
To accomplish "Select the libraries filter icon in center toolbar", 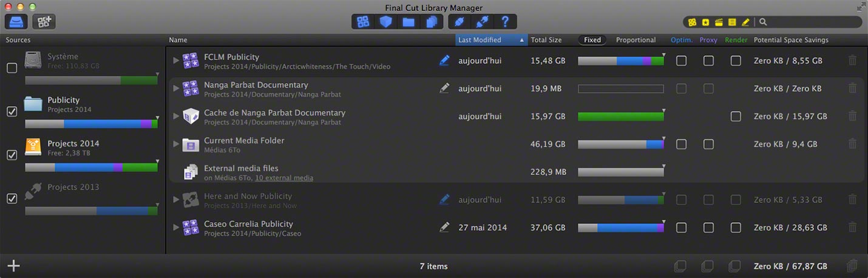I will tap(363, 22).
